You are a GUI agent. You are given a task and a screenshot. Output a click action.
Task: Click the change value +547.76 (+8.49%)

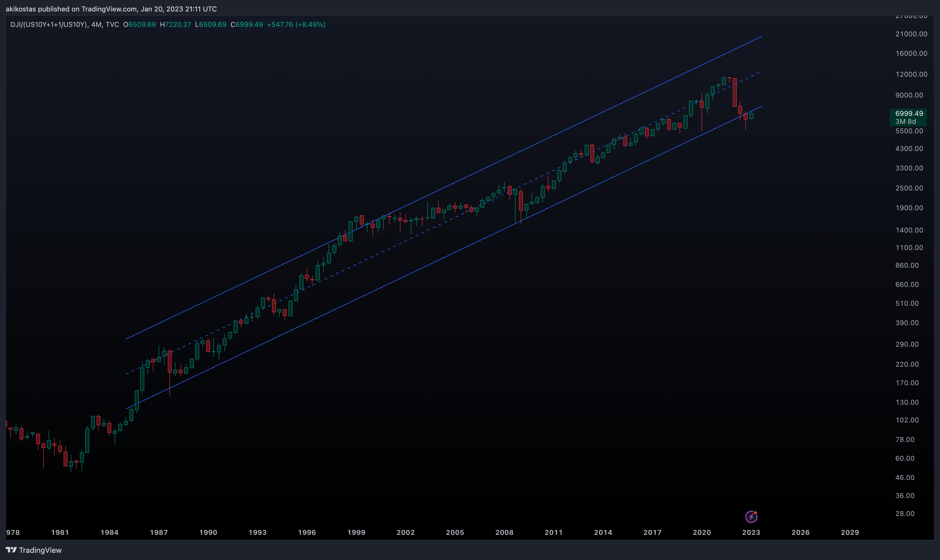tap(296, 25)
